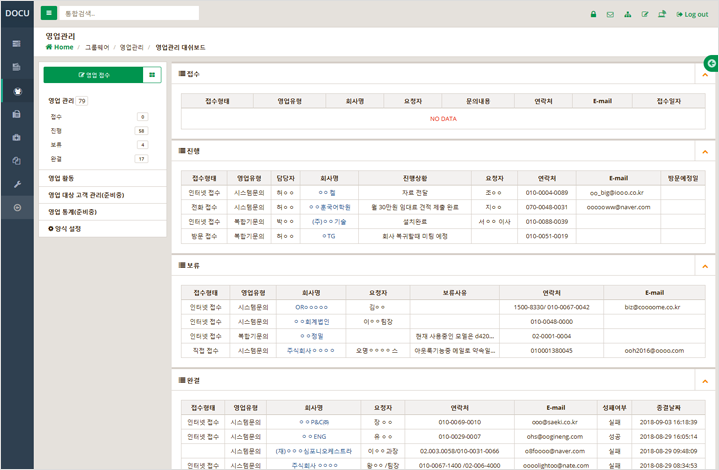This screenshot has height=470, width=719.
Task: Collapse the 진행 panel
Action: (x=704, y=151)
